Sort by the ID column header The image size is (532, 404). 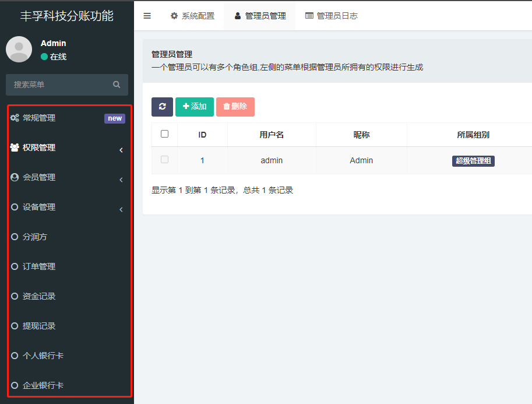coord(202,135)
